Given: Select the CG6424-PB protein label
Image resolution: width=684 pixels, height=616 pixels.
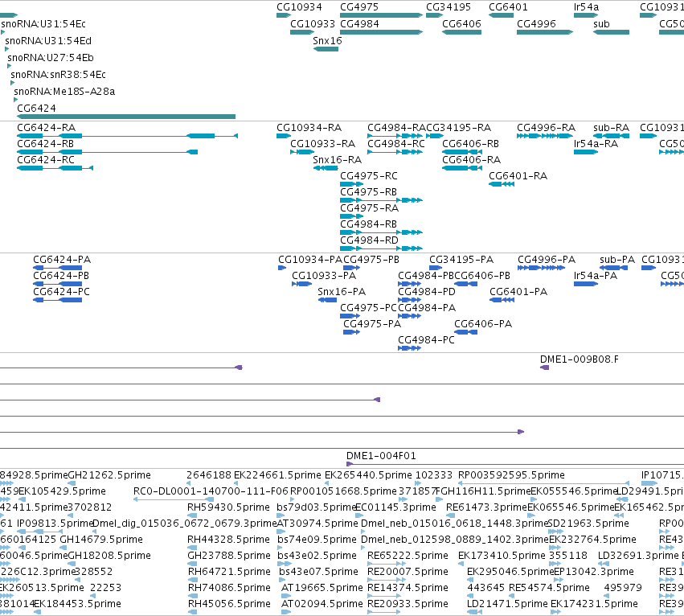Looking at the screenshot, I should (61, 276).
